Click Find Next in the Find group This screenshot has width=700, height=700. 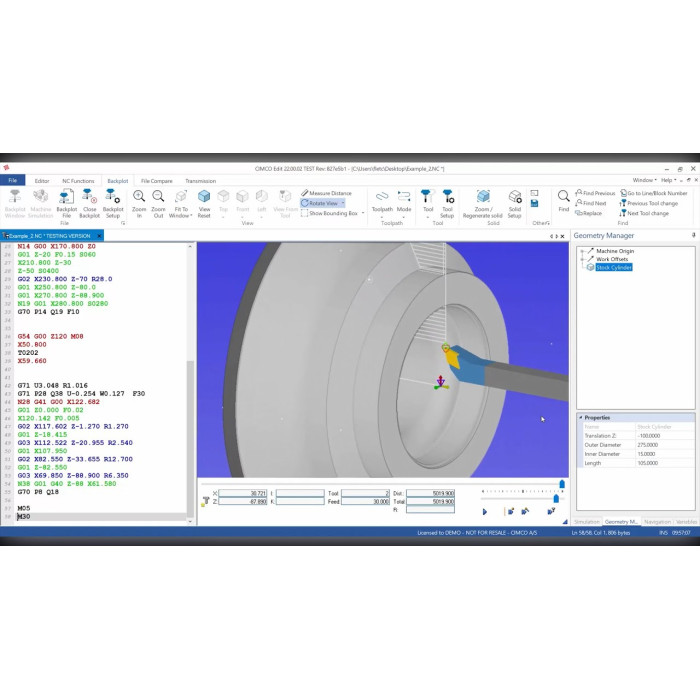pyautogui.click(x=594, y=203)
